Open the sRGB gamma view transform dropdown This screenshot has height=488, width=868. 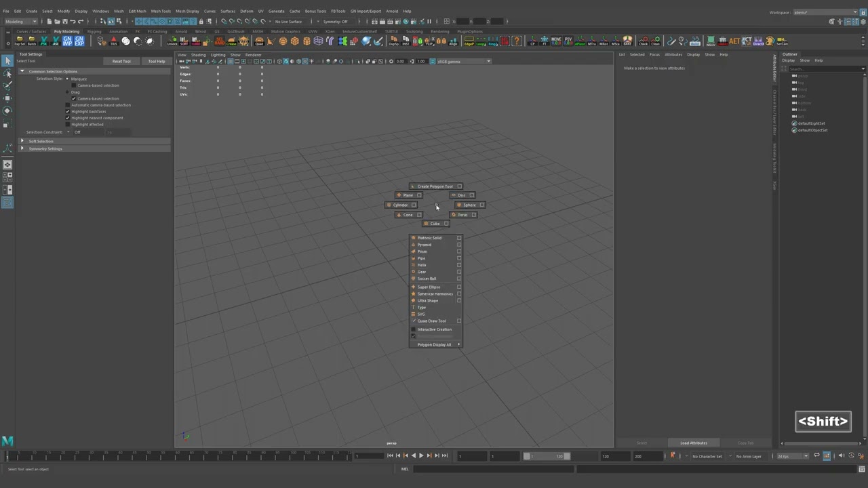pos(465,61)
